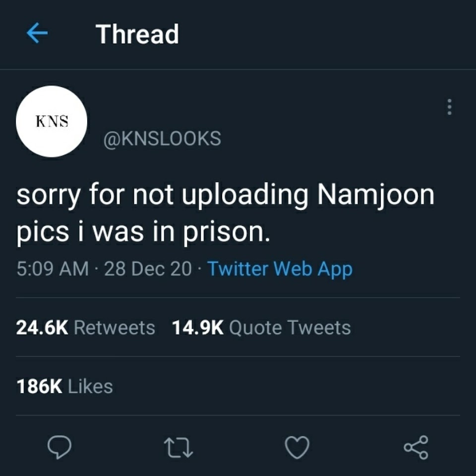Tap the 'Quote Tweets' label text

tap(290, 328)
